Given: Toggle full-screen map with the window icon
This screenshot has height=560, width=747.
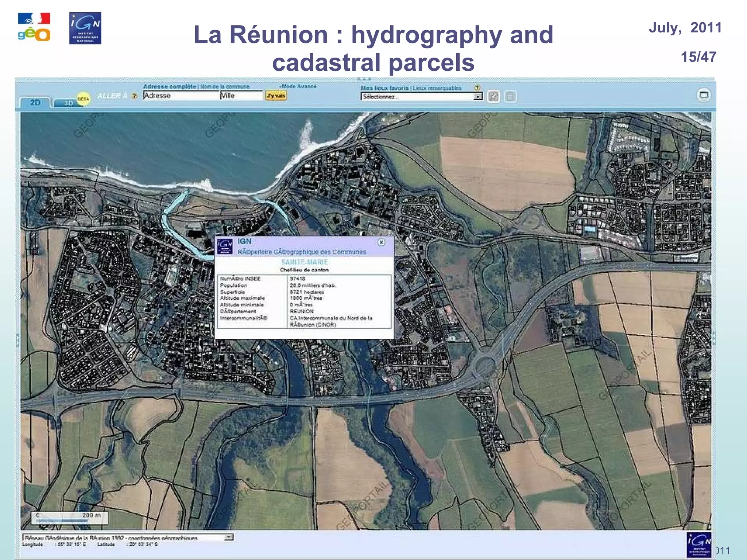Looking at the screenshot, I should pos(704,96).
